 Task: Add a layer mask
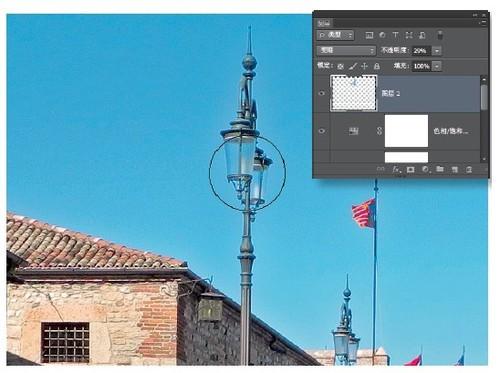pos(411,169)
